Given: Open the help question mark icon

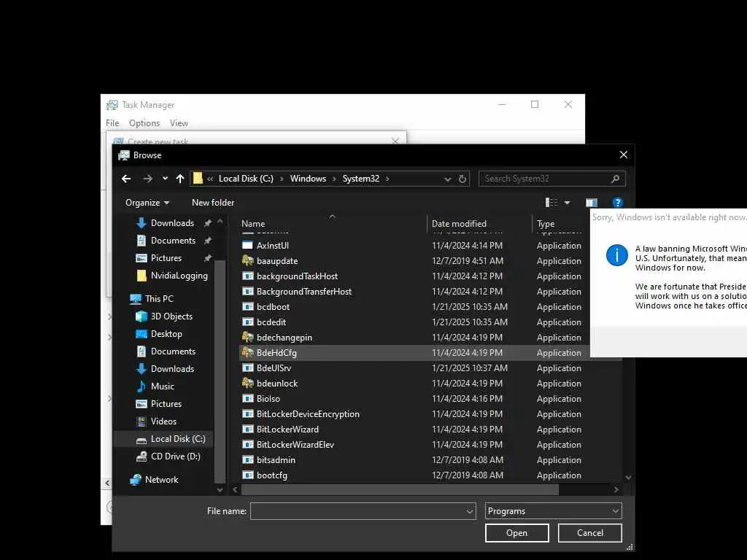Looking at the screenshot, I should pyautogui.click(x=617, y=203).
